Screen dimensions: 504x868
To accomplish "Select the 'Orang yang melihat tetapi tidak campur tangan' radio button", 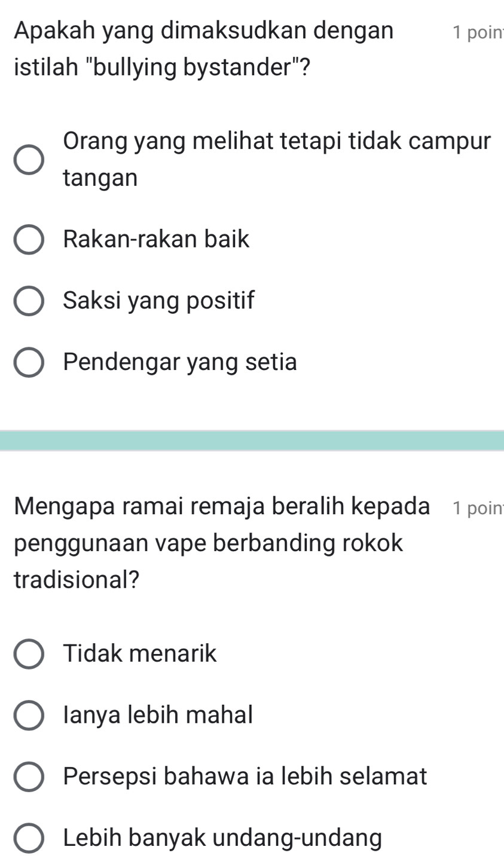I will coord(29,160).
